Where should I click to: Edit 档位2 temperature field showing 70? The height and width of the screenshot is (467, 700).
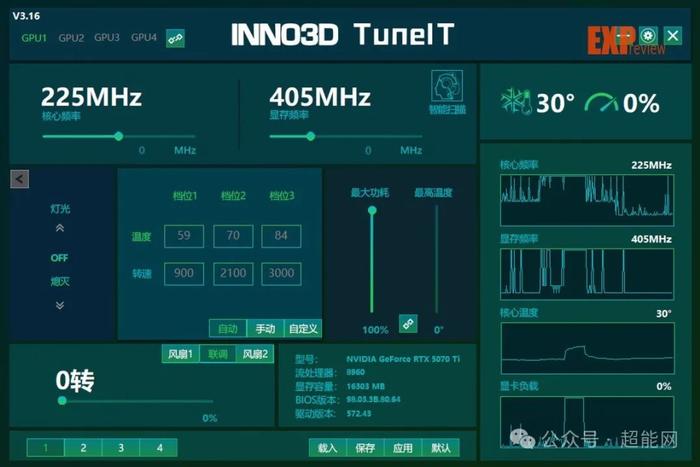(233, 236)
